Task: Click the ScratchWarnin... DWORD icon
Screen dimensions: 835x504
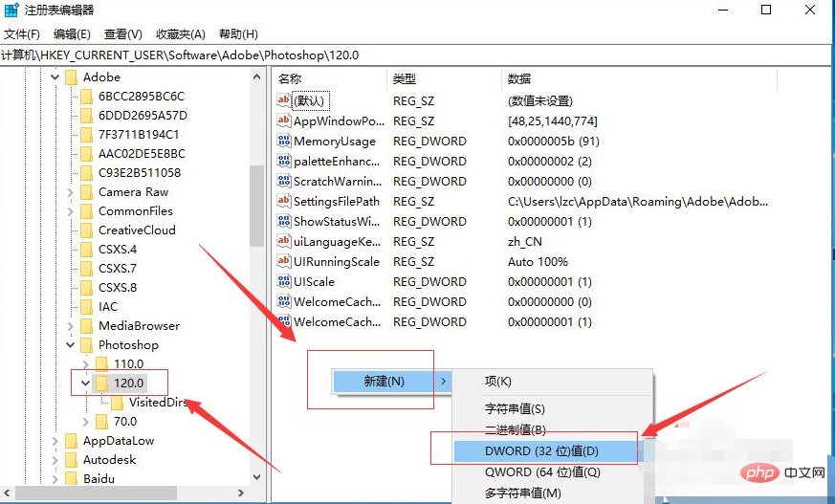Action: tap(284, 181)
